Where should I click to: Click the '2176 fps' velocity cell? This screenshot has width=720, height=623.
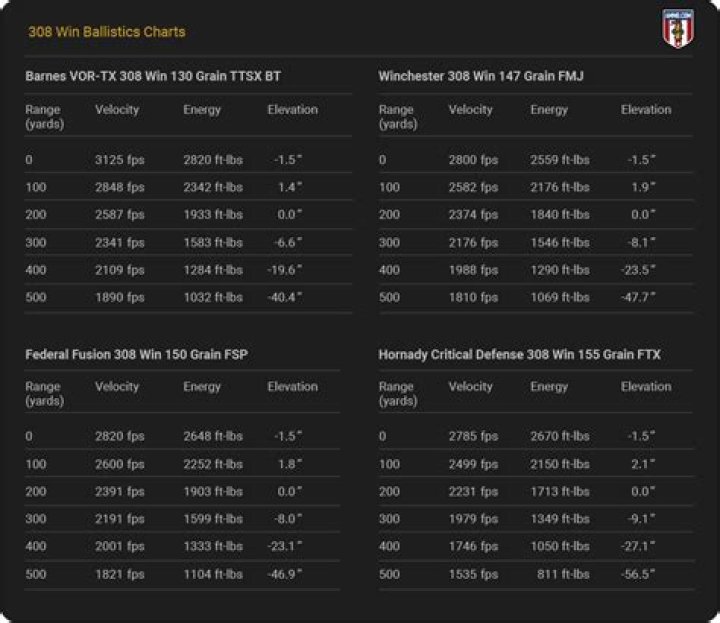473,242
